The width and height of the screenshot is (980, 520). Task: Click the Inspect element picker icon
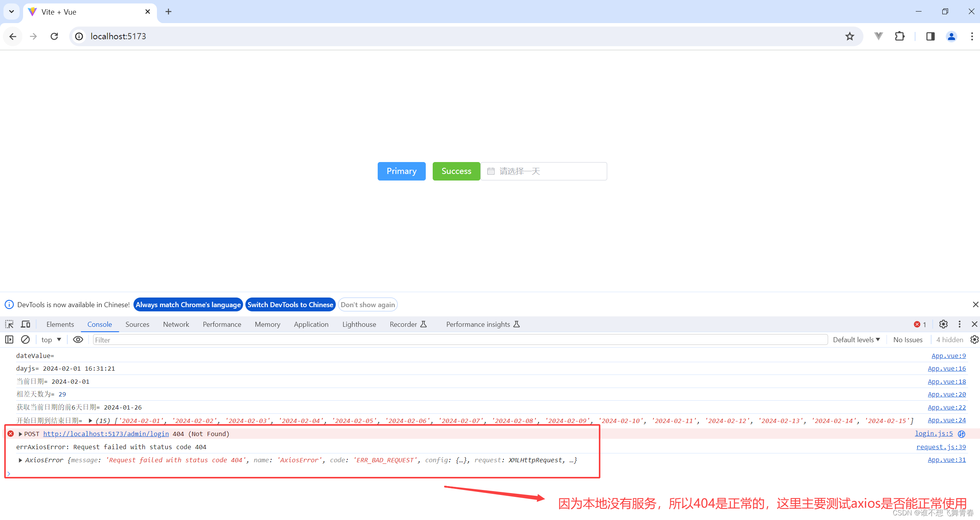[9, 324]
